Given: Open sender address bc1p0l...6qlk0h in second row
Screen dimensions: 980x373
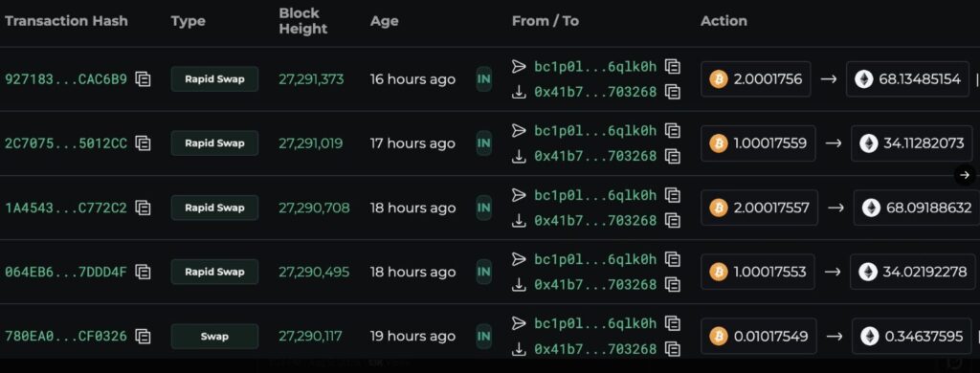Looking at the screenshot, I should pos(595,131).
